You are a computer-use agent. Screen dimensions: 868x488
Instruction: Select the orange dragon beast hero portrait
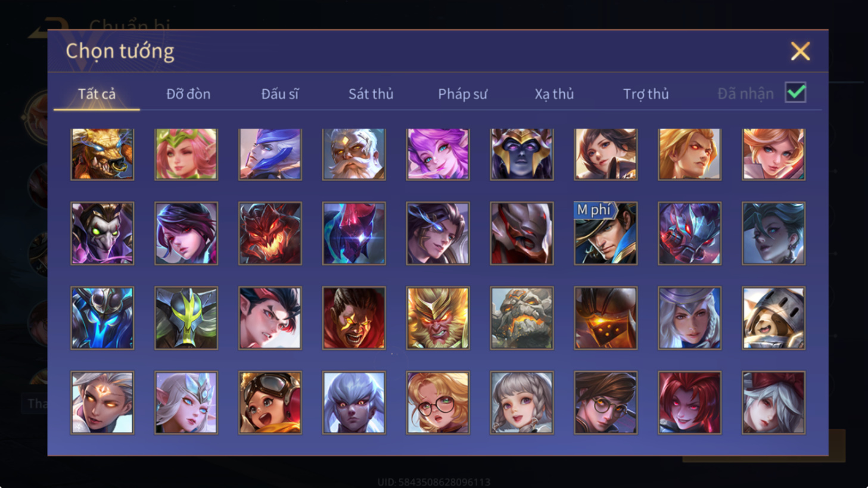[102, 154]
